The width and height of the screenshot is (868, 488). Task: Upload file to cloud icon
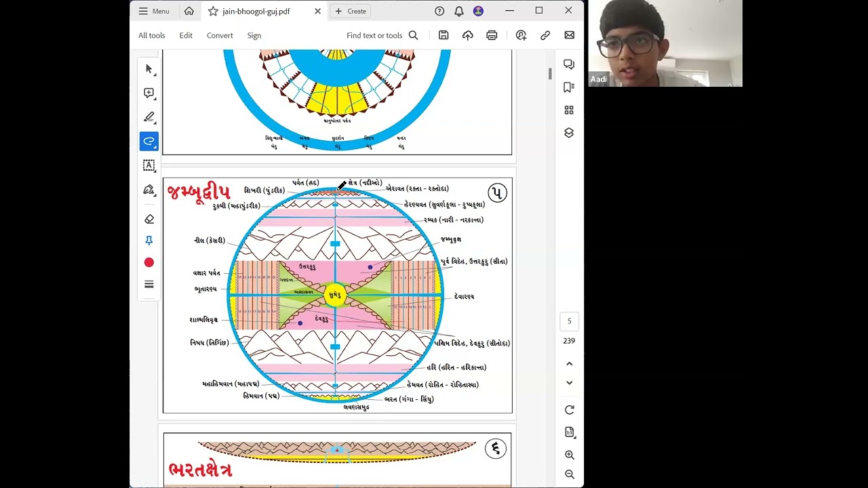[x=468, y=35]
